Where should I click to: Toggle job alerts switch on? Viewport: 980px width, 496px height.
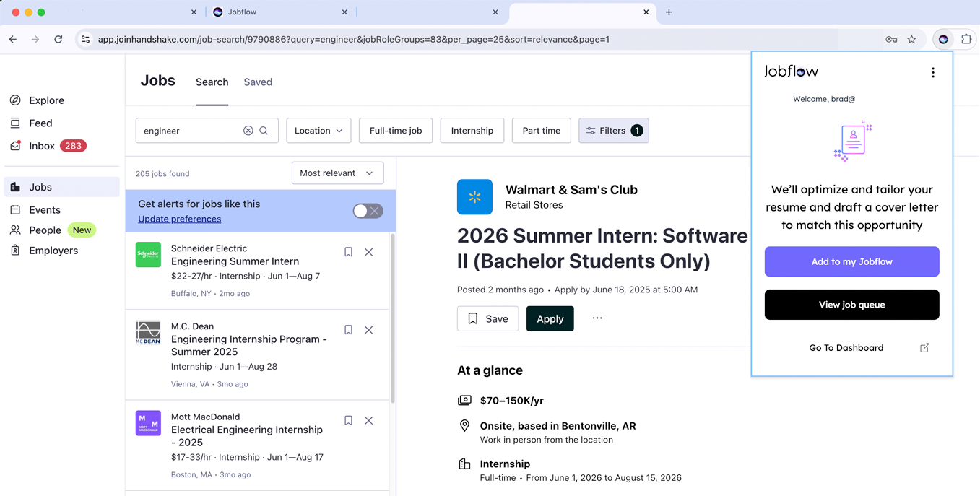tap(368, 211)
